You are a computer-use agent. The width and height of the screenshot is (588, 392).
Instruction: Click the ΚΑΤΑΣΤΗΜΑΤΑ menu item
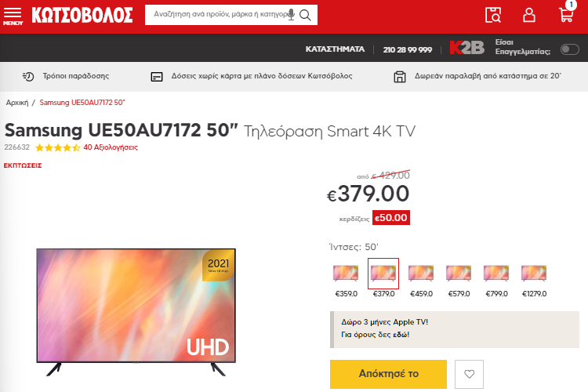[335, 49]
